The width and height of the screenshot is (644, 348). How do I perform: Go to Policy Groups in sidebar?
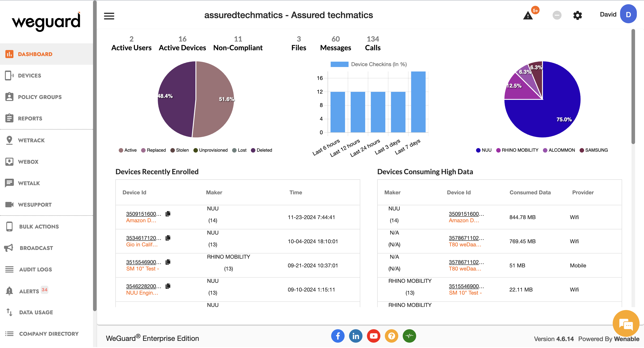[x=40, y=97]
